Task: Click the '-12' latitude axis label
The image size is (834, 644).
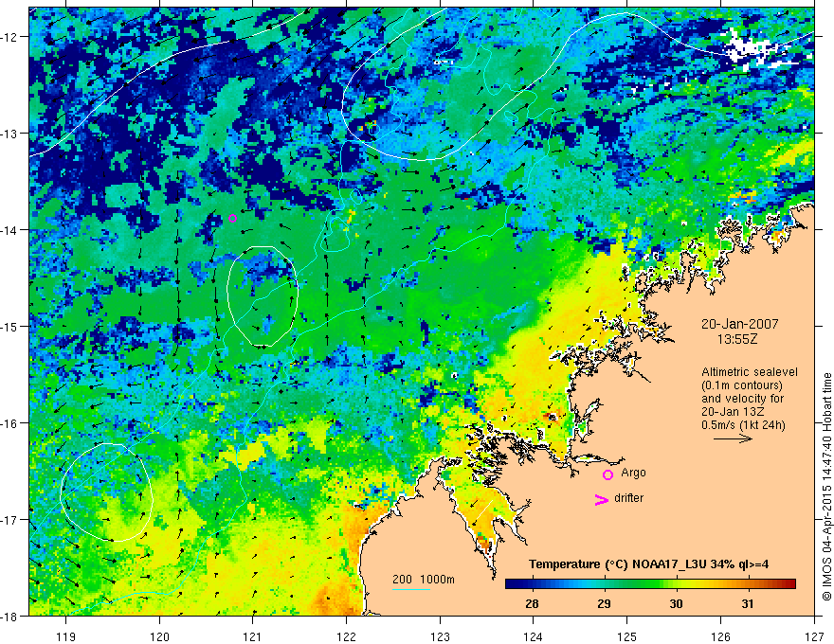Action: click(9, 37)
